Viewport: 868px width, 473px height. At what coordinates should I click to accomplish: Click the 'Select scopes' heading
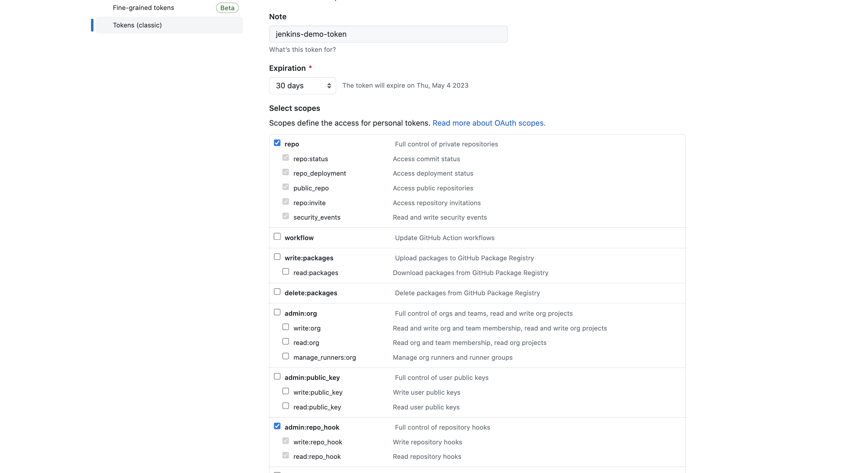(x=294, y=108)
